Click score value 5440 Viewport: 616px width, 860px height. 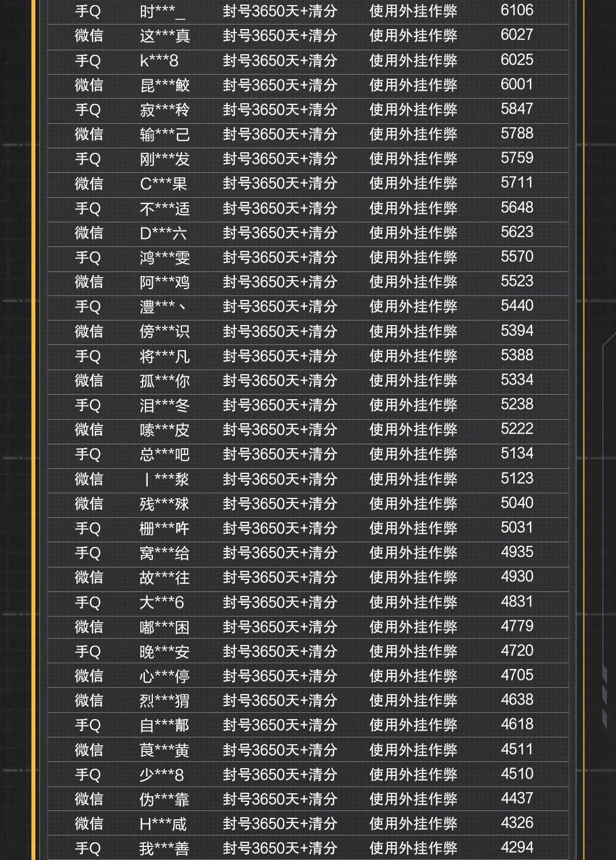517,306
